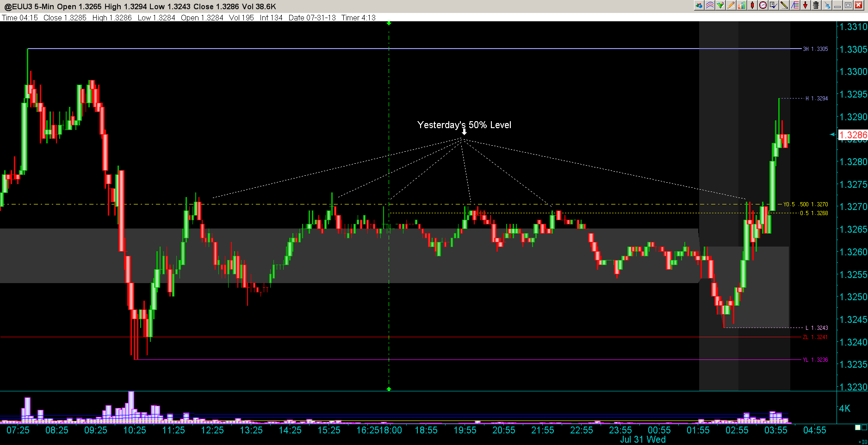Click the 13:25 time axis label

pos(251,430)
